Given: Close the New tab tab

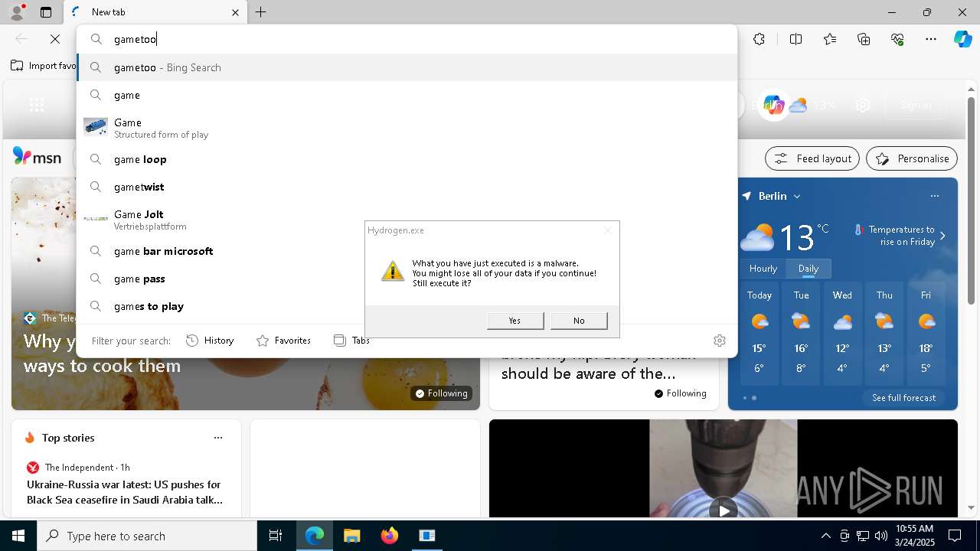Looking at the screenshot, I should pos(235,12).
